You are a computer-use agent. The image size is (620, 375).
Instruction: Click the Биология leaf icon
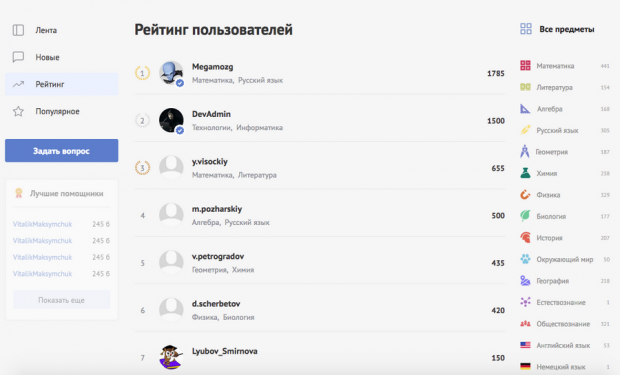coord(525,216)
